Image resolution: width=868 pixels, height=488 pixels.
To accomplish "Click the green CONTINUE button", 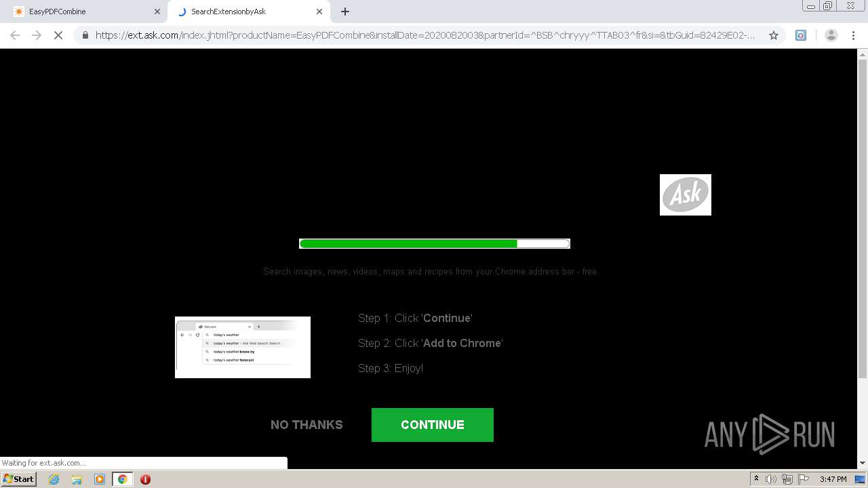I will 433,425.
